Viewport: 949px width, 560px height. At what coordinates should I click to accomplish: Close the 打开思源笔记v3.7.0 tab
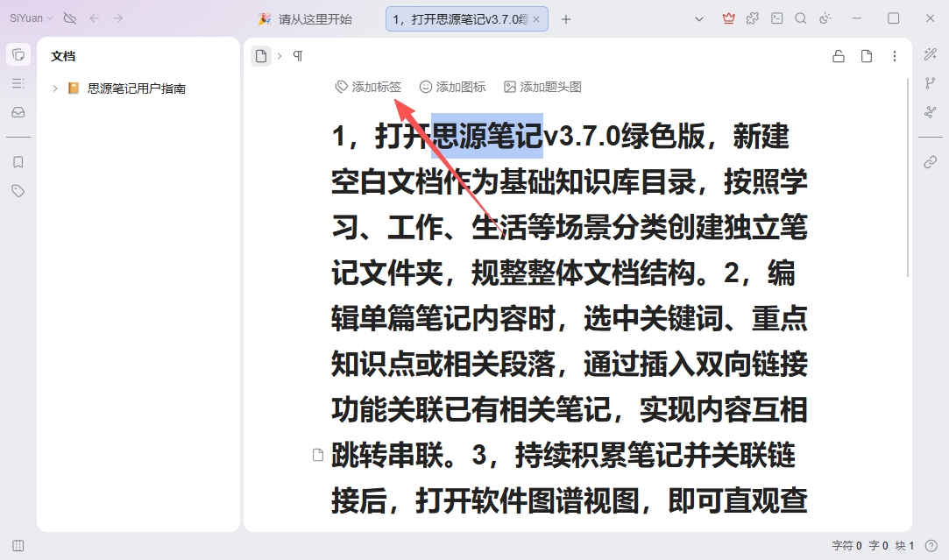point(536,19)
